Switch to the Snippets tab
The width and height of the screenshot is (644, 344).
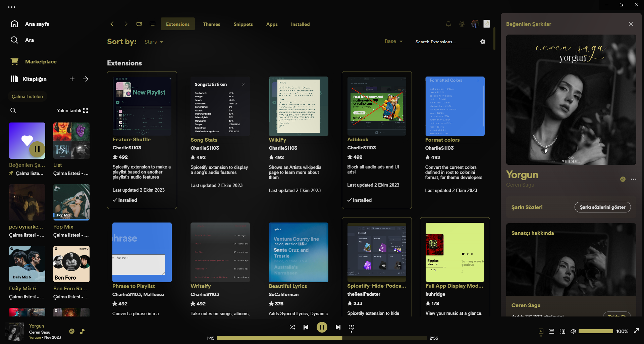(x=243, y=24)
